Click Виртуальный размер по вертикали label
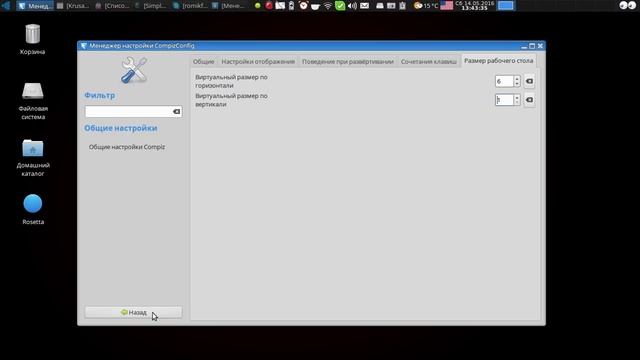Viewport: 640px width, 360px height. click(231, 100)
